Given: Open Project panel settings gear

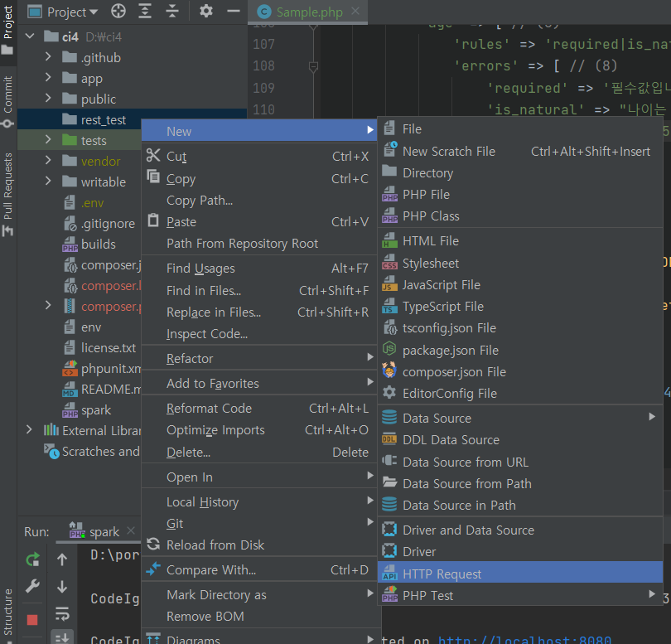Looking at the screenshot, I should click(x=206, y=11).
